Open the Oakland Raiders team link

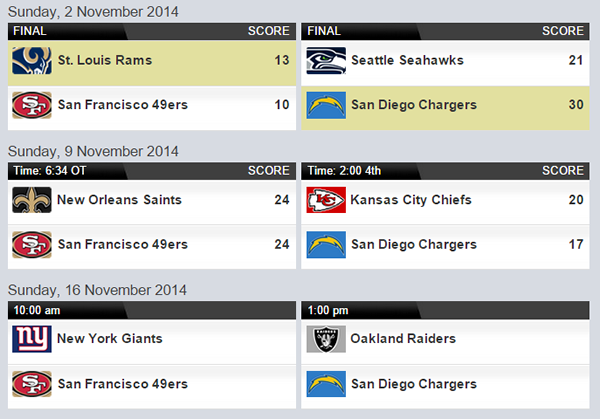402,339
